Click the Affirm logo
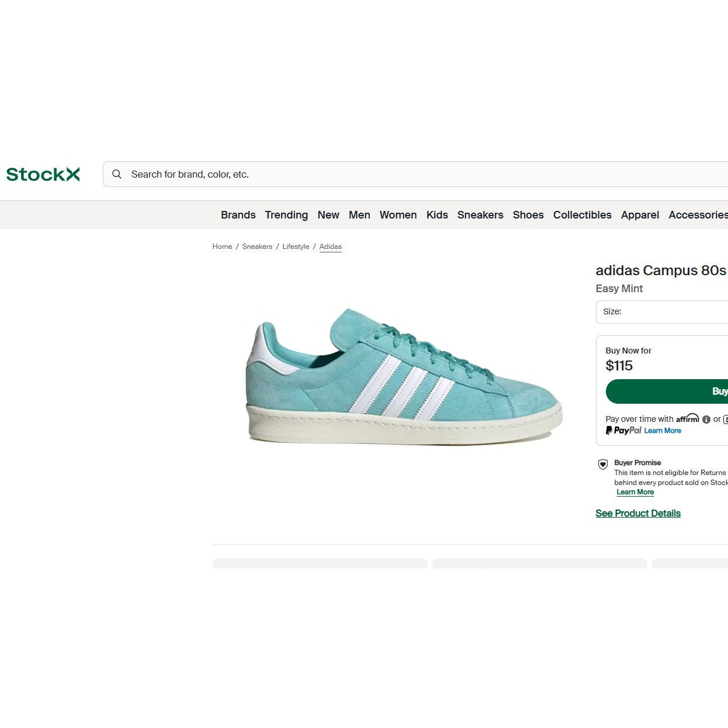Viewport: 728px width, 728px height. point(687,418)
